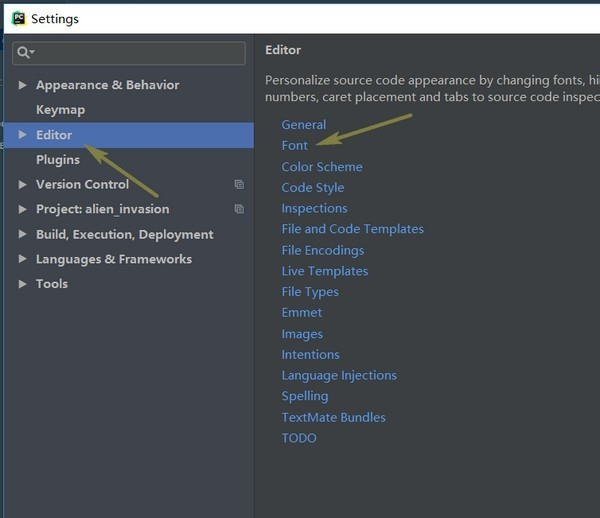Expand Build, Execution, Deployment section
Screen dimensions: 600x518
pyautogui.click(x=23, y=234)
